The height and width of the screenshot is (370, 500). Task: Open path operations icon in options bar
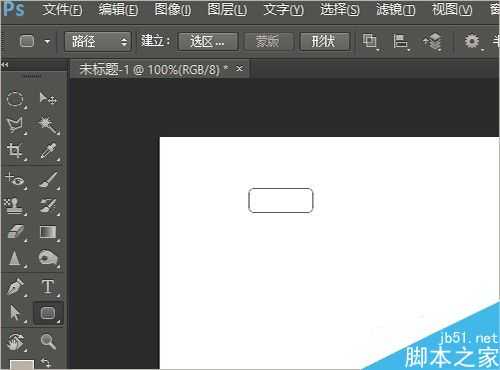(369, 41)
